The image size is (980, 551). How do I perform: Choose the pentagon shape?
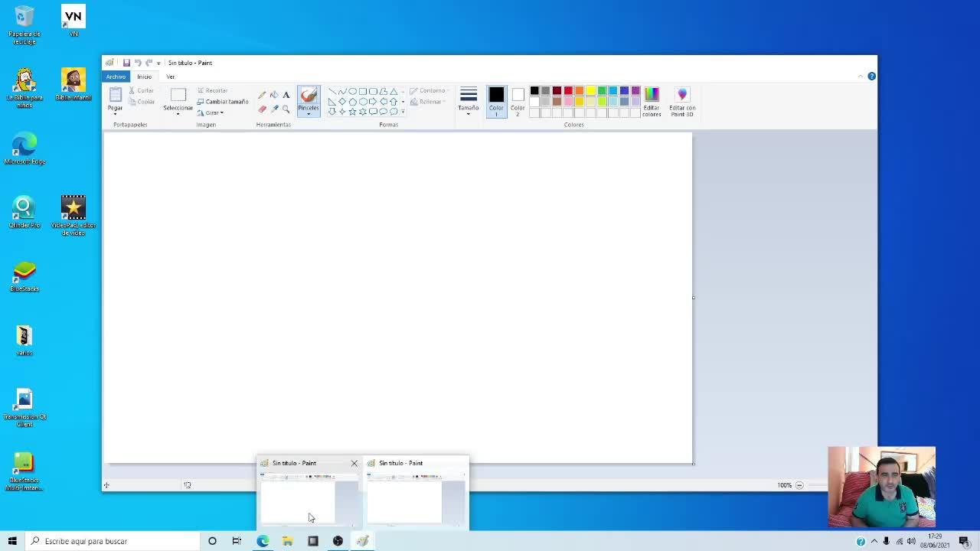tap(352, 101)
